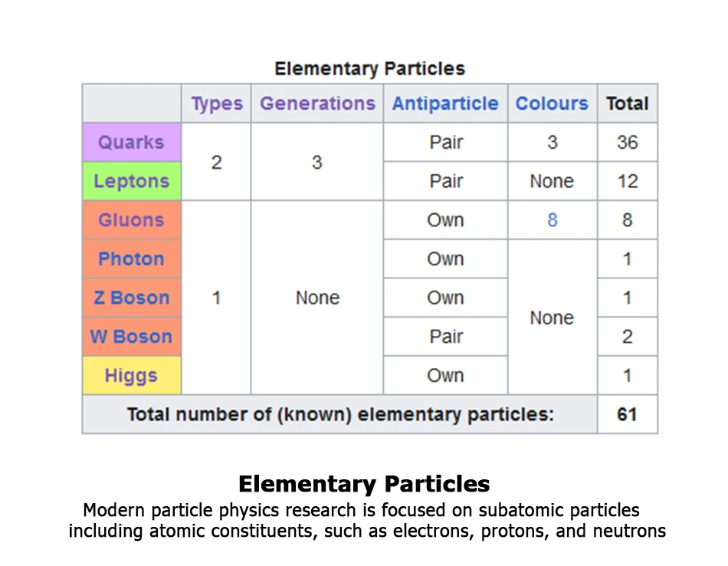728x566 pixels.
Task: Select the grand total 61 cell
Action: tap(627, 415)
